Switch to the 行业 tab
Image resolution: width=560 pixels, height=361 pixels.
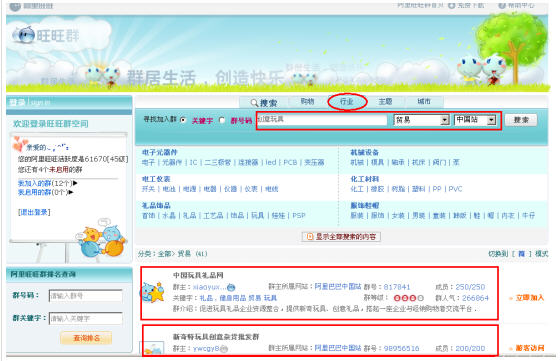[347, 101]
